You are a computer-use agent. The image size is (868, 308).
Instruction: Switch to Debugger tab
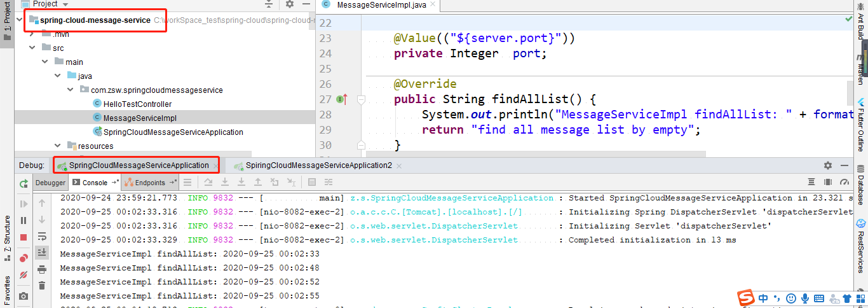click(x=50, y=183)
